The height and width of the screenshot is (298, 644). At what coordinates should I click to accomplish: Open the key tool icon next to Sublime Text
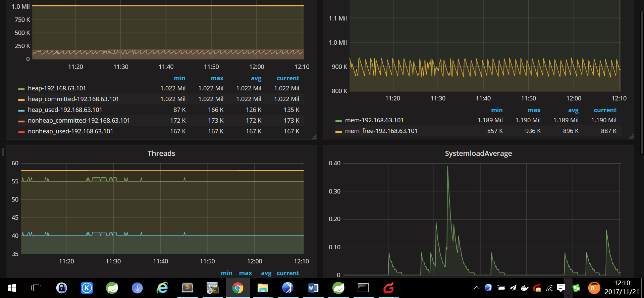point(213,288)
